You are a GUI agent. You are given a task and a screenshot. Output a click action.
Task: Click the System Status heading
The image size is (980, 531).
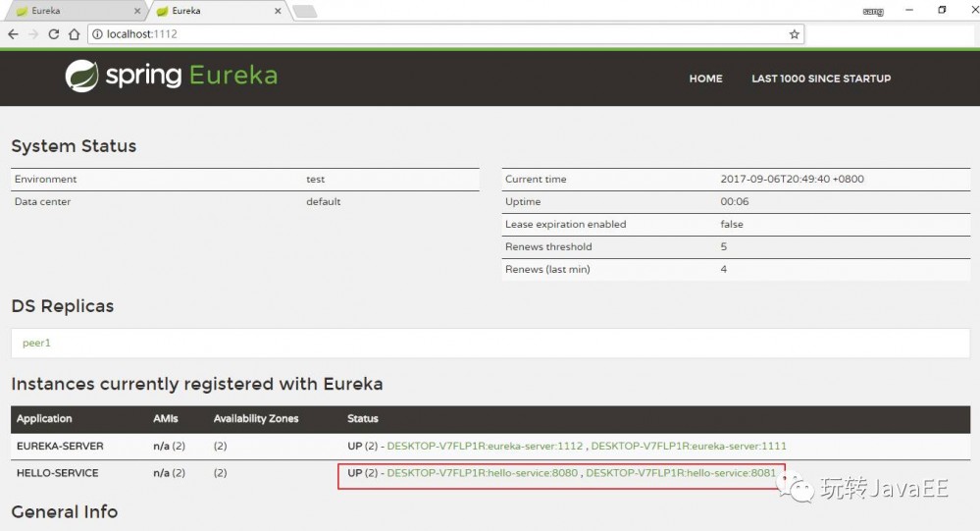point(74,145)
